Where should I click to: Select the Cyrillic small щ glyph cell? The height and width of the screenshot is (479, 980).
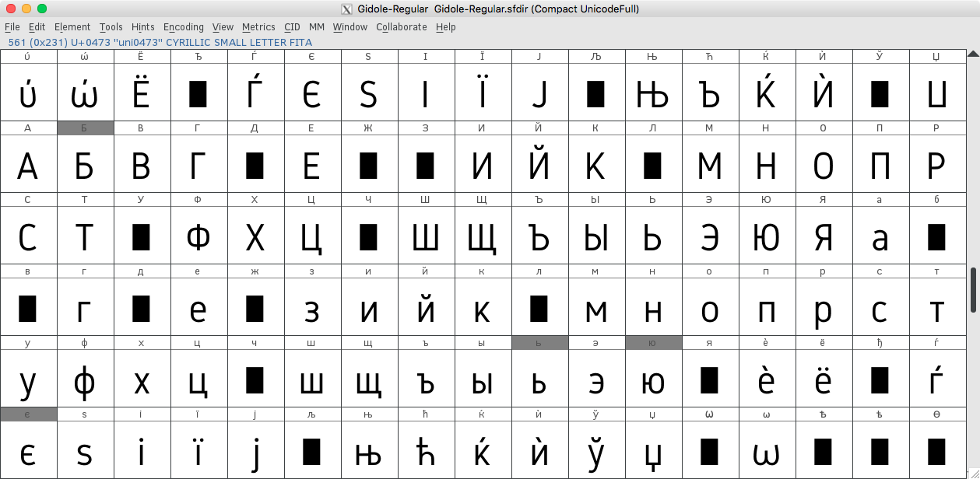click(369, 379)
